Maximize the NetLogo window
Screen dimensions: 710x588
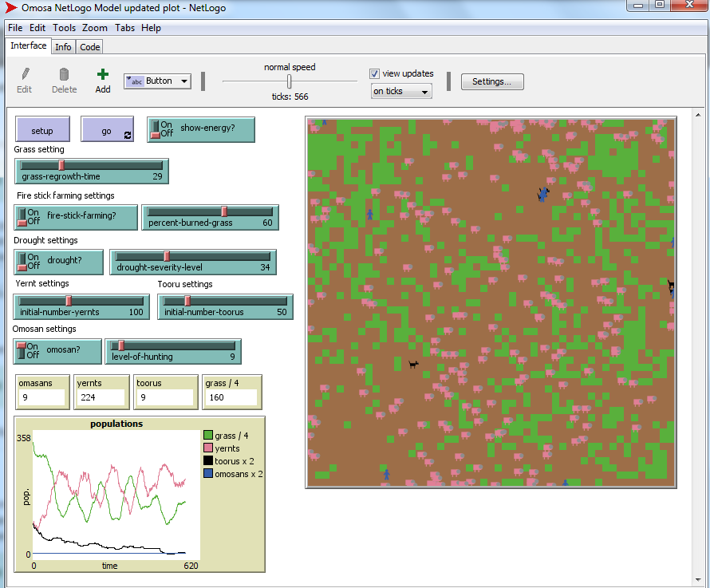(x=660, y=5)
